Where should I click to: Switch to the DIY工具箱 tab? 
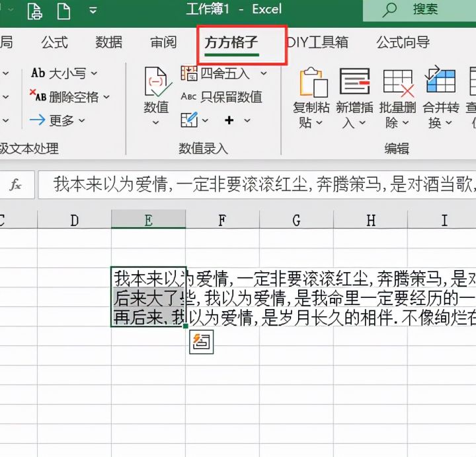317,42
